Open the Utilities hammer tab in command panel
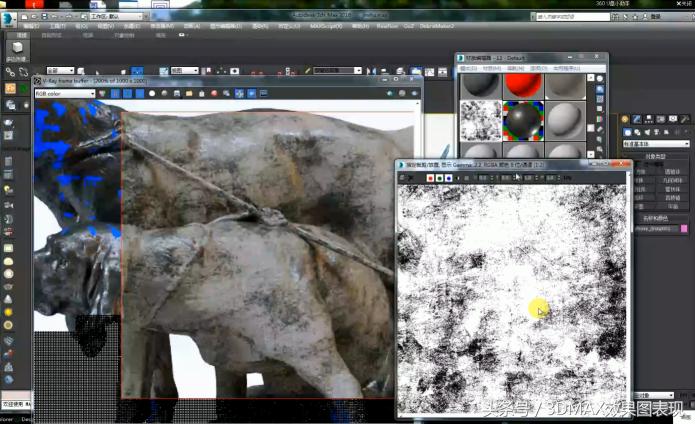Image resolution: width=695 pixels, height=424 pixels. point(685,119)
